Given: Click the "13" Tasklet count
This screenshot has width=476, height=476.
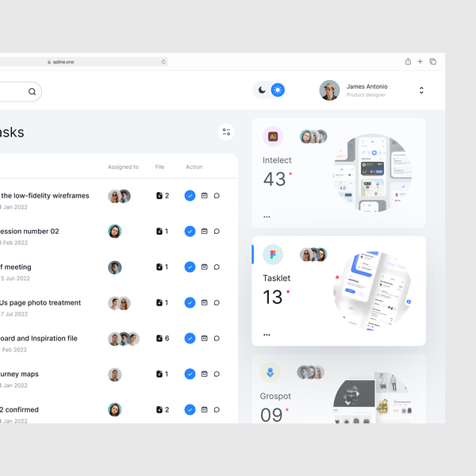Looking at the screenshot, I should [x=273, y=297].
